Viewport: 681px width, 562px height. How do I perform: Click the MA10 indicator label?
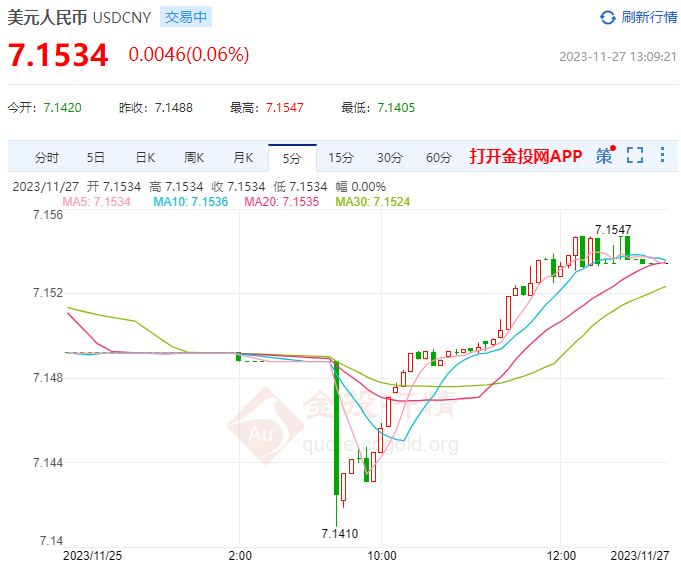point(190,202)
